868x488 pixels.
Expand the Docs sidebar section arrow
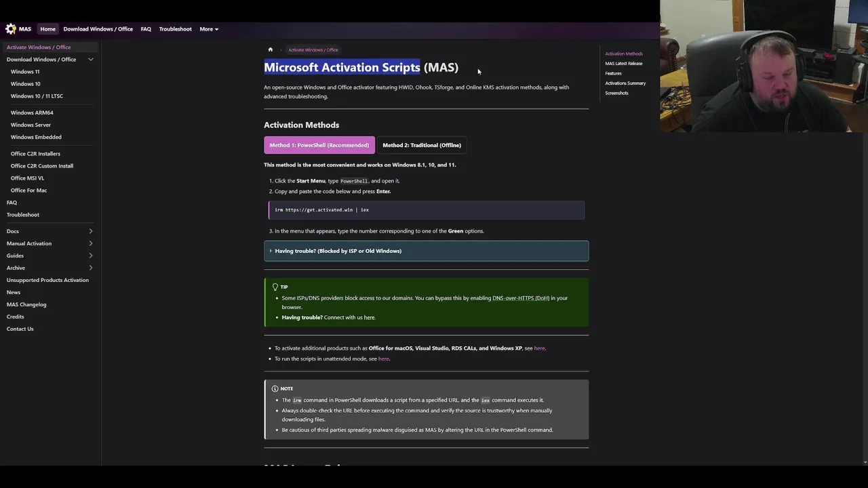click(90, 231)
